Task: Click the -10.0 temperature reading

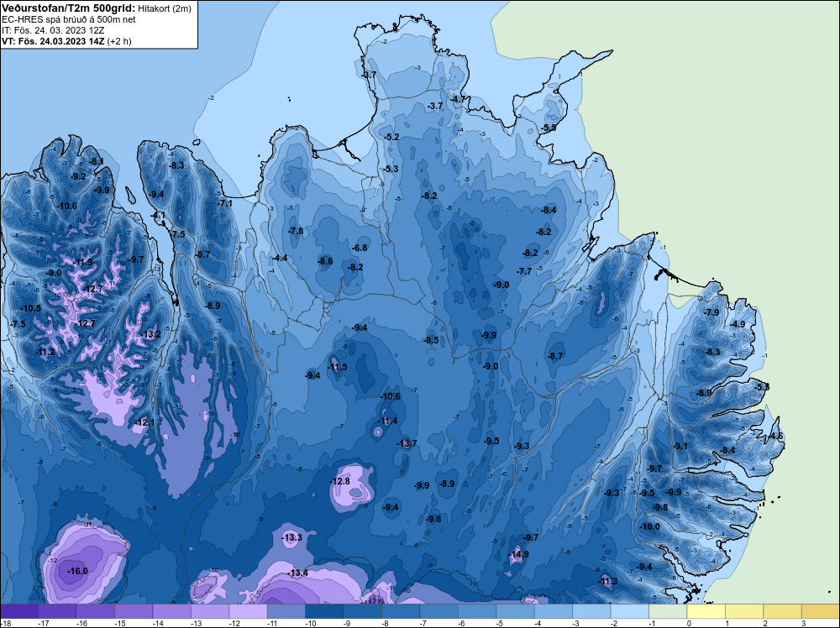Action: [x=650, y=526]
